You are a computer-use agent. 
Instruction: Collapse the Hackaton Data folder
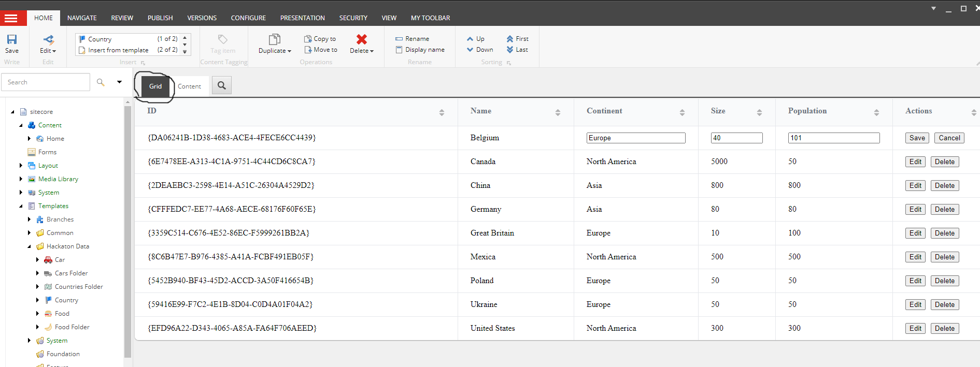point(30,246)
